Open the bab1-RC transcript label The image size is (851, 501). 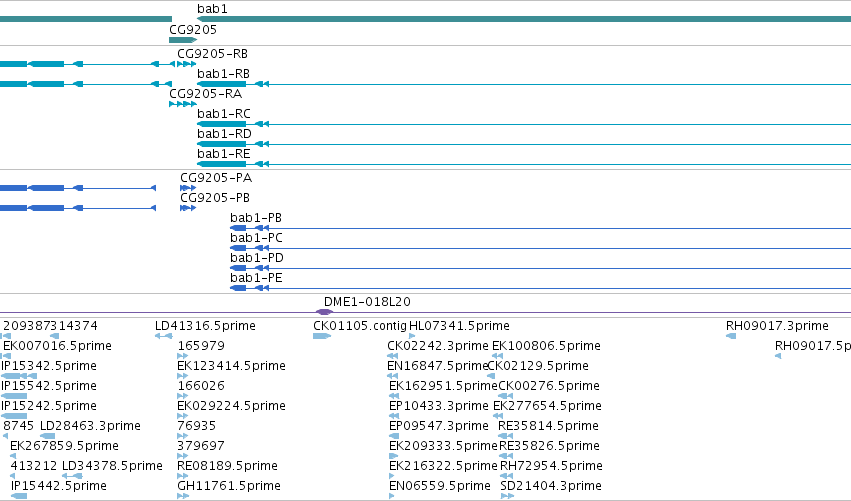pos(224,114)
